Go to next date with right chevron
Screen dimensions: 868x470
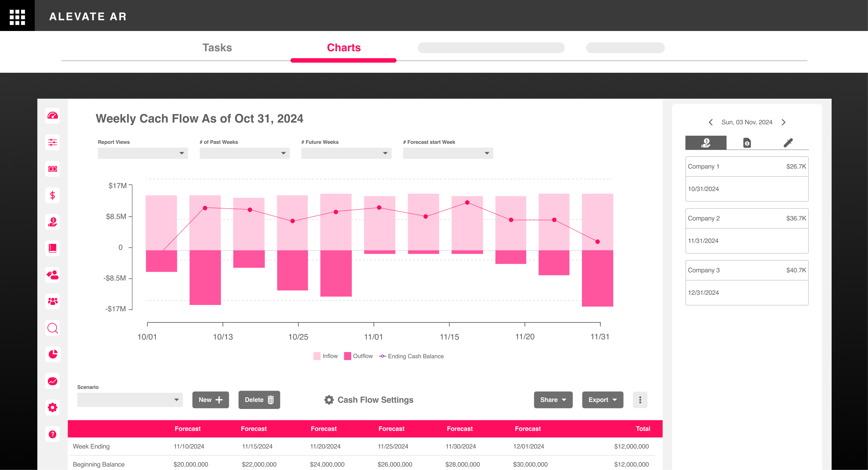[784, 122]
